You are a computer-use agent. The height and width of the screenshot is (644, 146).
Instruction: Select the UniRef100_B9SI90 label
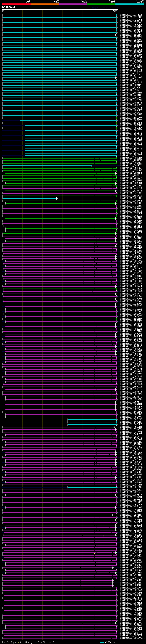point(131,35)
